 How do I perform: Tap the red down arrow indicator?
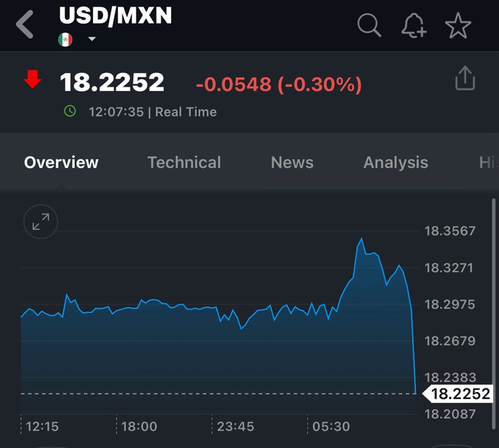click(x=32, y=79)
